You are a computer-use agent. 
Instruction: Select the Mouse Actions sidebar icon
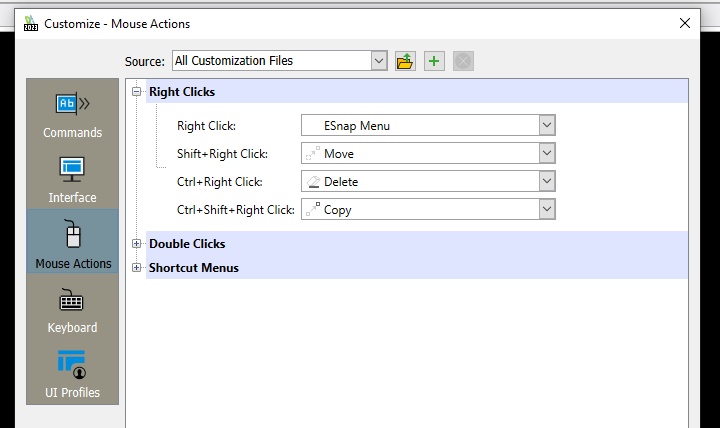73,244
